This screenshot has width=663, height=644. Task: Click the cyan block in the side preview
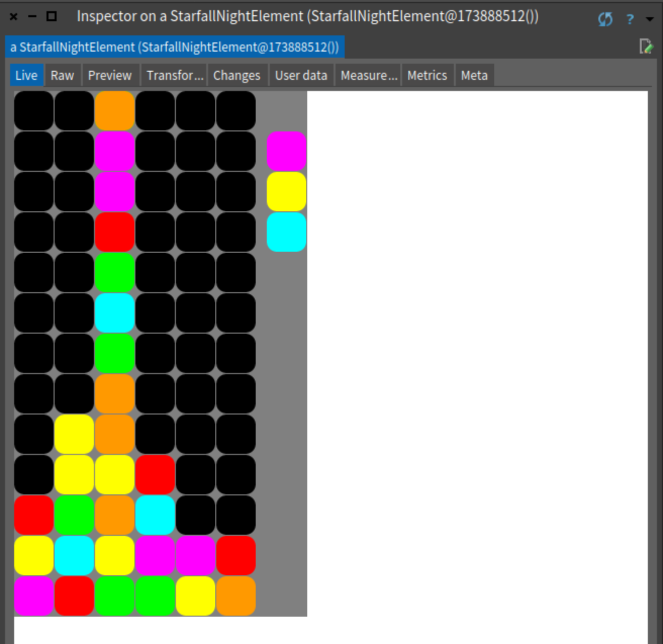click(x=287, y=232)
